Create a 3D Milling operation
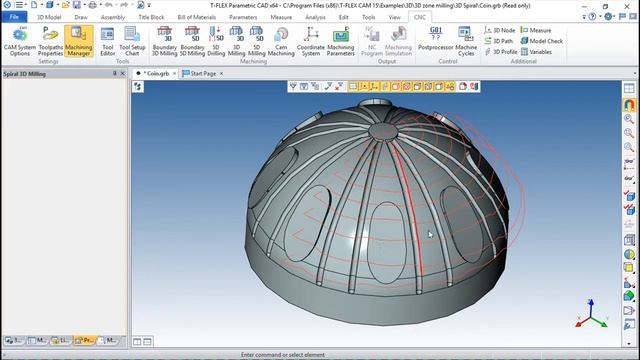Image resolution: width=640 pixels, height=360 pixels. pos(236,41)
